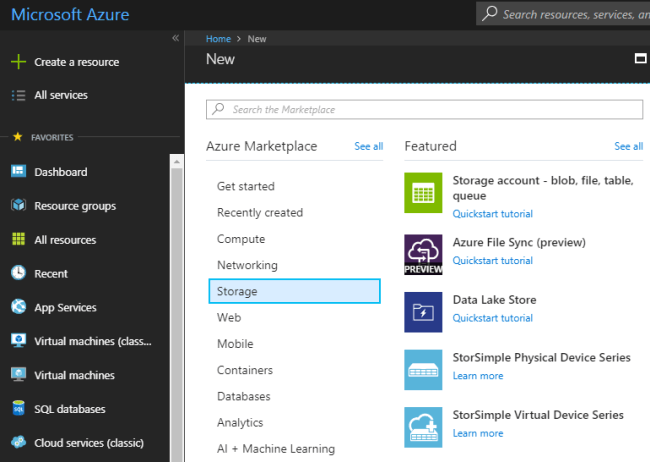Open Quickstart tutorial for Data Lake Store
This screenshot has height=462, width=650.
(x=492, y=318)
